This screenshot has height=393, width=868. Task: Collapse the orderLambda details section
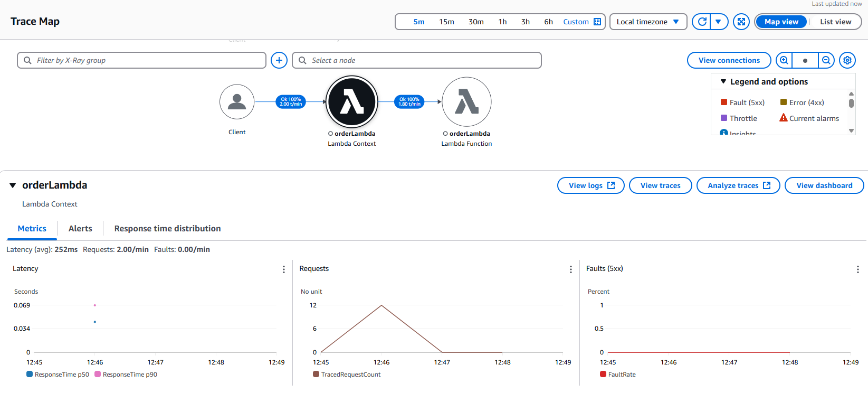[13, 185]
